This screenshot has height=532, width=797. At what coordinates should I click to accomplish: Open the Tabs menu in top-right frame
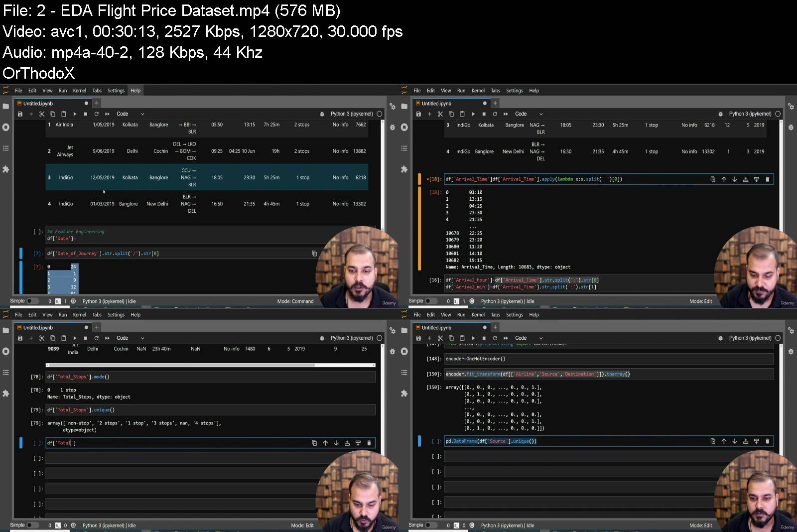[x=495, y=91]
